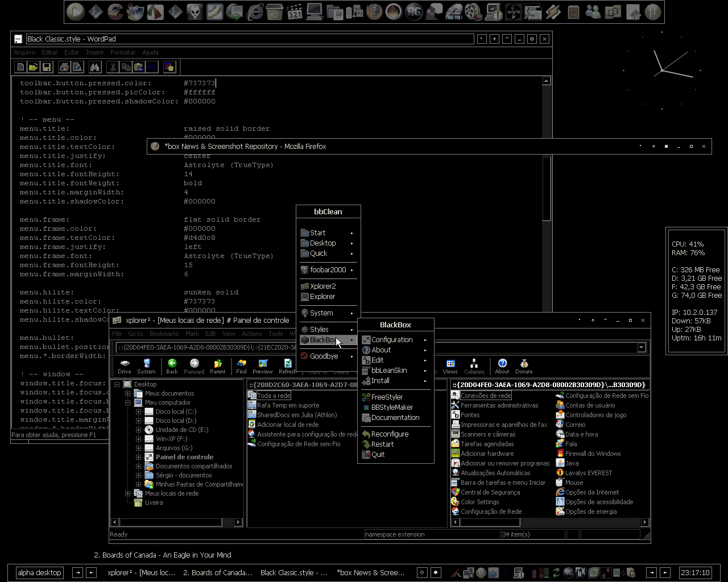Open Configuration submenu in BlackBox menu
Image resolution: width=728 pixels, height=582 pixels.
395,340
